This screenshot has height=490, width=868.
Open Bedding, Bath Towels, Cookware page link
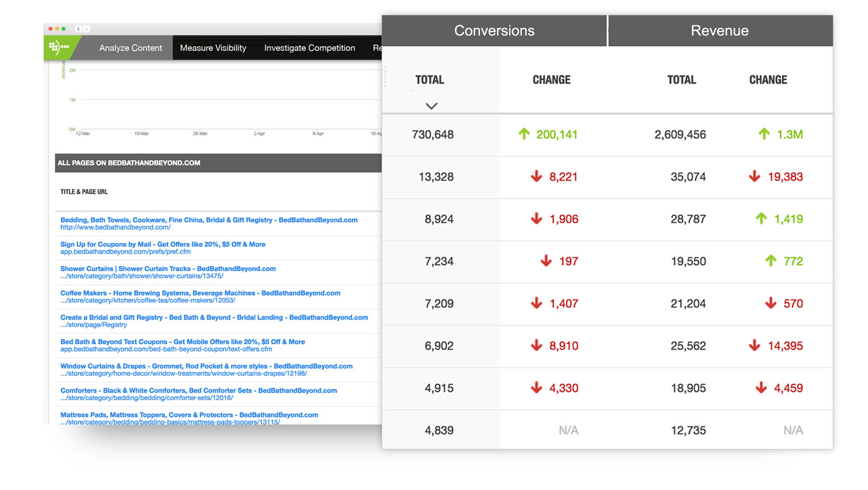[x=209, y=220]
